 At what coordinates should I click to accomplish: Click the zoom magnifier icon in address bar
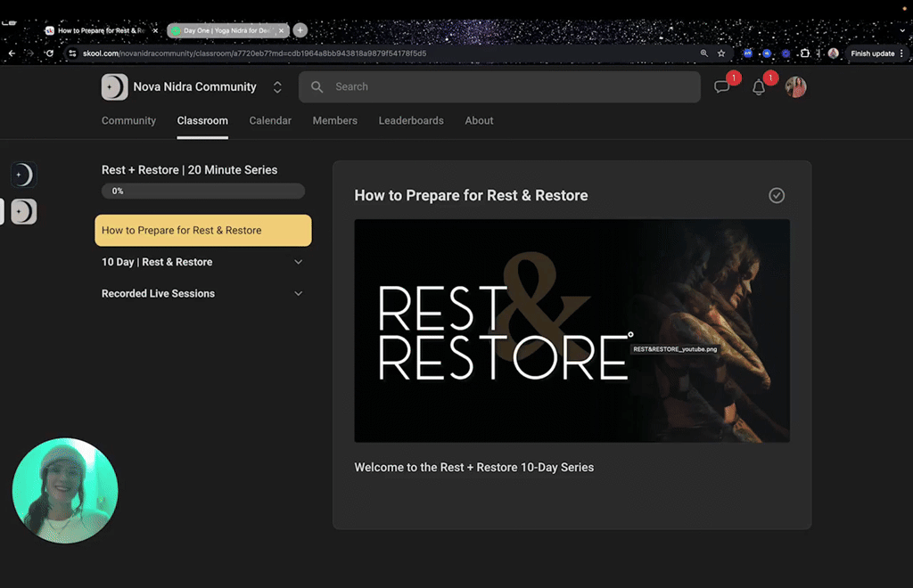pyautogui.click(x=704, y=53)
